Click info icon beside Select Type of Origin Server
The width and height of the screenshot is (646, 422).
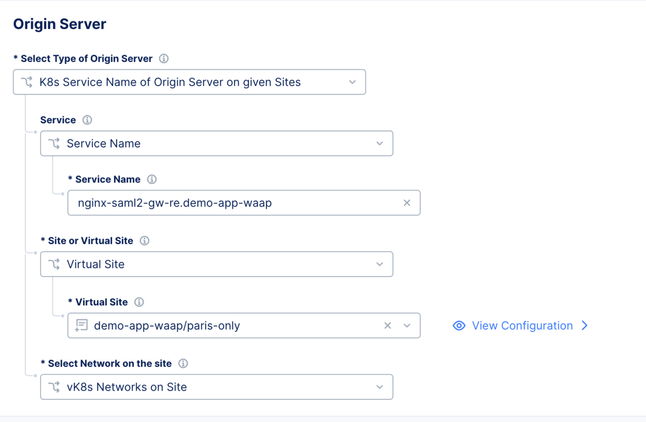click(x=164, y=59)
